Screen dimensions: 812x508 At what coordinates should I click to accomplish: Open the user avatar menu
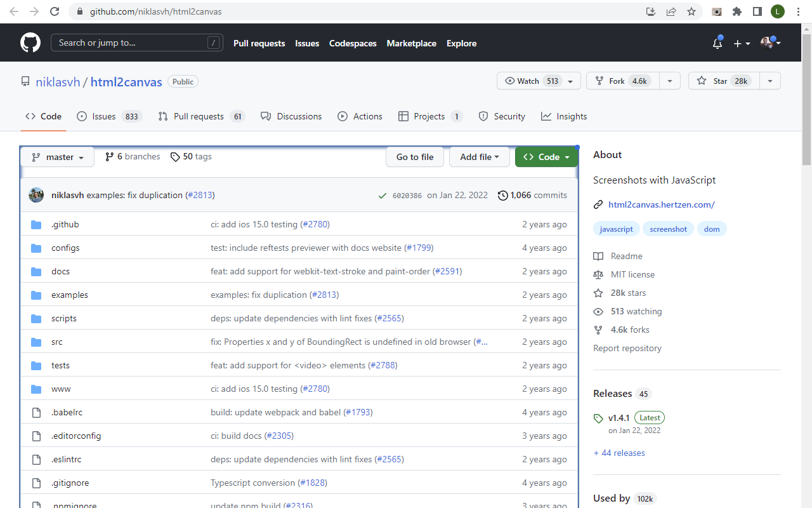[x=771, y=43]
